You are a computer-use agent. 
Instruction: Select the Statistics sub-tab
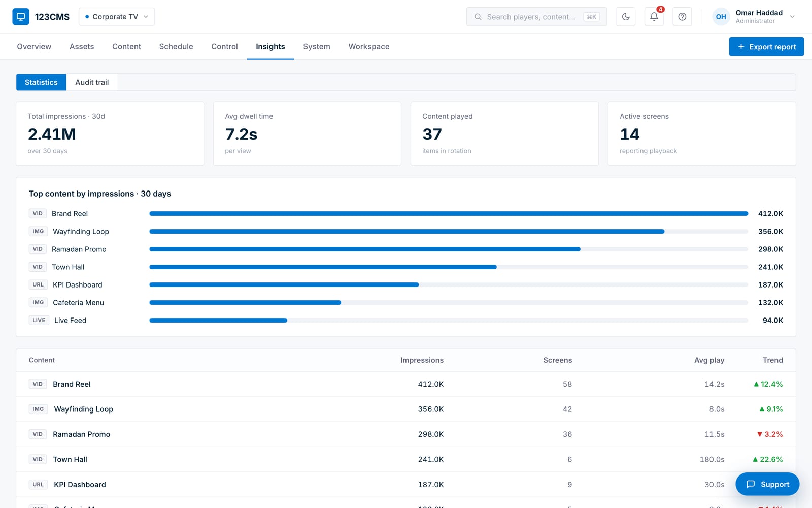pos(41,82)
